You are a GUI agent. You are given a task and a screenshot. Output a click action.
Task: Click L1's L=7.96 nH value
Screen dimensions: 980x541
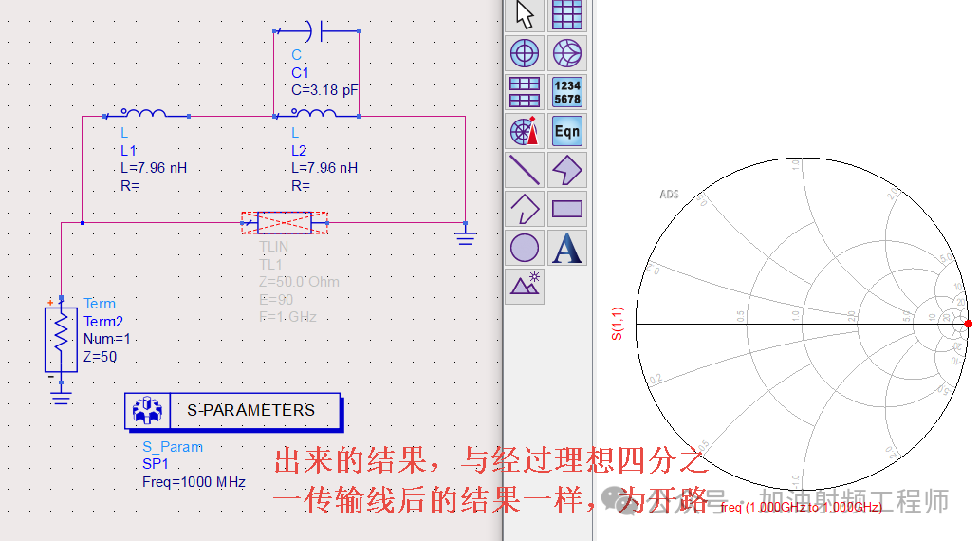click(x=154, y=168)
